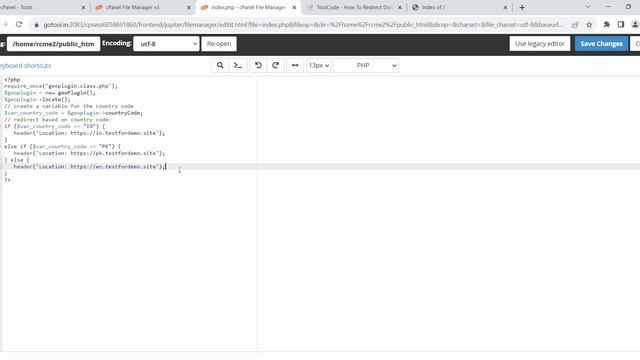
Task: Click Use legacy editor button
Action: (540, 44)
